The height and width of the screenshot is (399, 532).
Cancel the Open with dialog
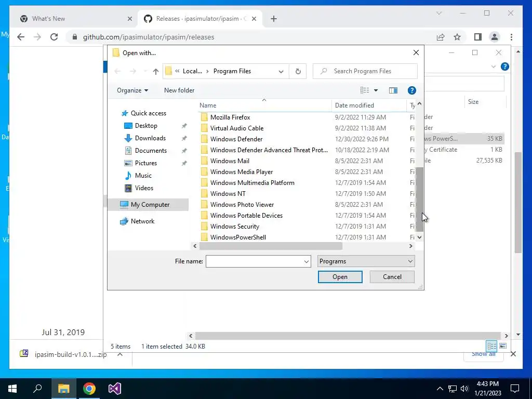[392, 277]
